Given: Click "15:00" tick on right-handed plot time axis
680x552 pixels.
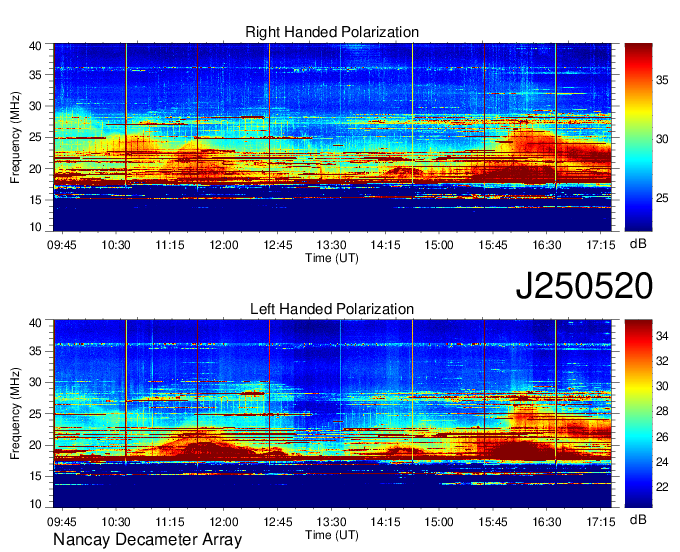Looking at the screenshot, I should (x=439, y=245).
